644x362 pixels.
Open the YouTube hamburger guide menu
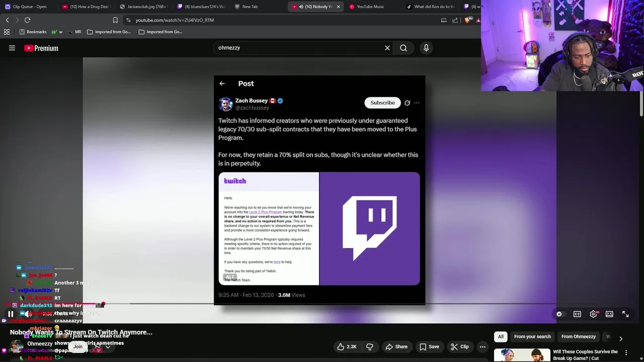(x=12, y=48)
